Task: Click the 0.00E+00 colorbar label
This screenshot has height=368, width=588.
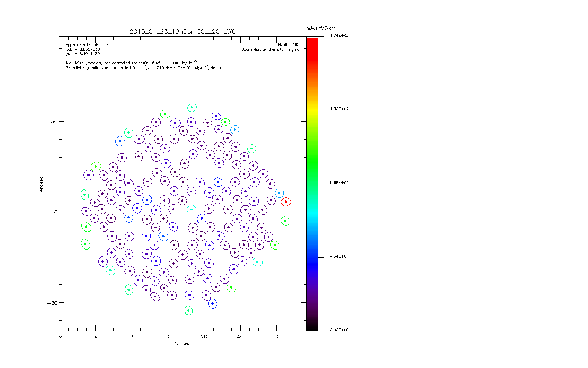Action: tap(339, 330)
